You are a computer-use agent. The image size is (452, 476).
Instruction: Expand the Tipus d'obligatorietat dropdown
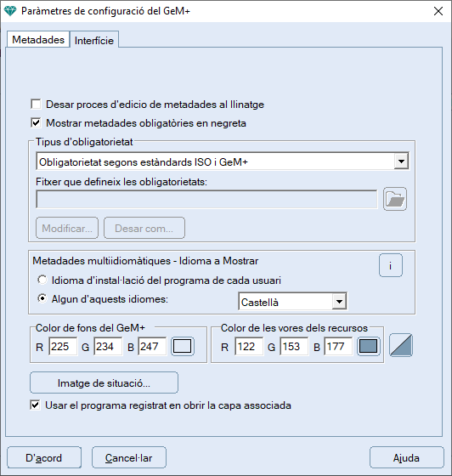coord(401,161)
